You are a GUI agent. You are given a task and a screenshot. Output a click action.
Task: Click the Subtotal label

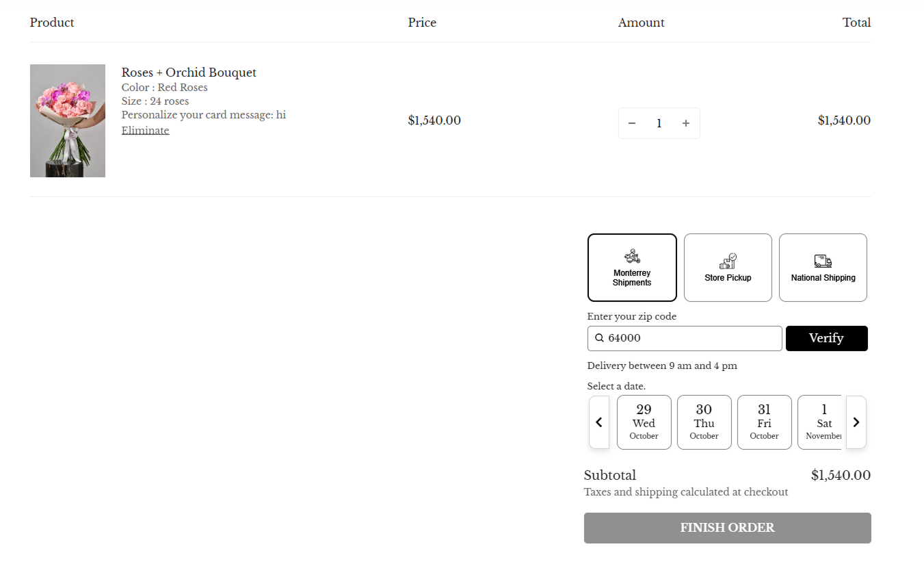point(610,475)
